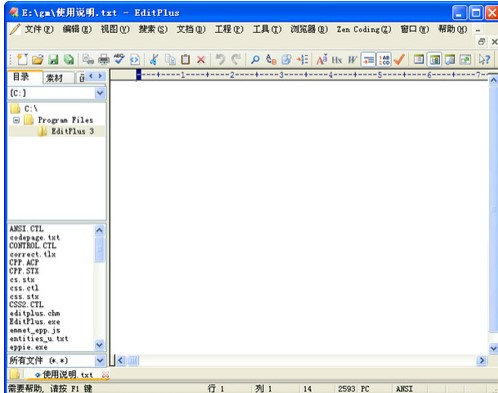Click the Replace icon

coord(271,60)
